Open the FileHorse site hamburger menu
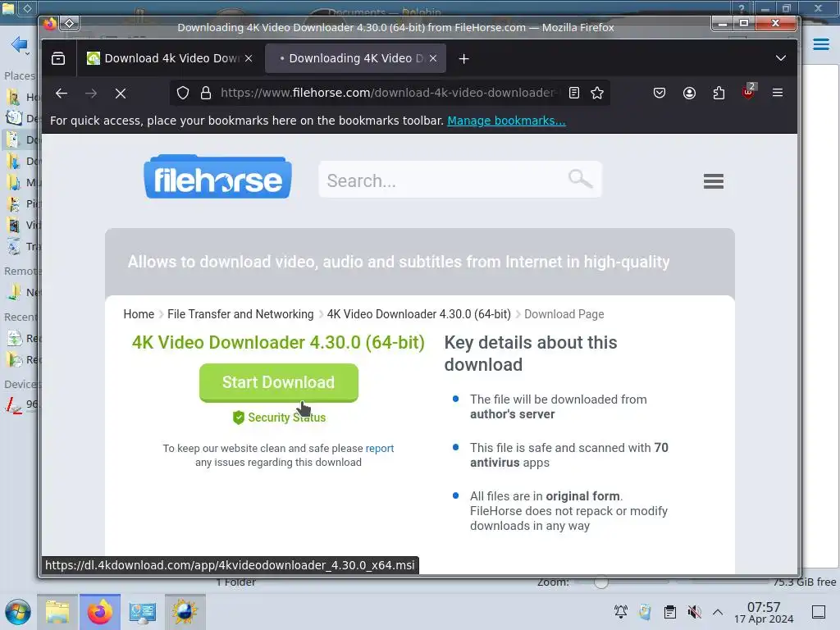840x630 pixels. click(714, 181)
